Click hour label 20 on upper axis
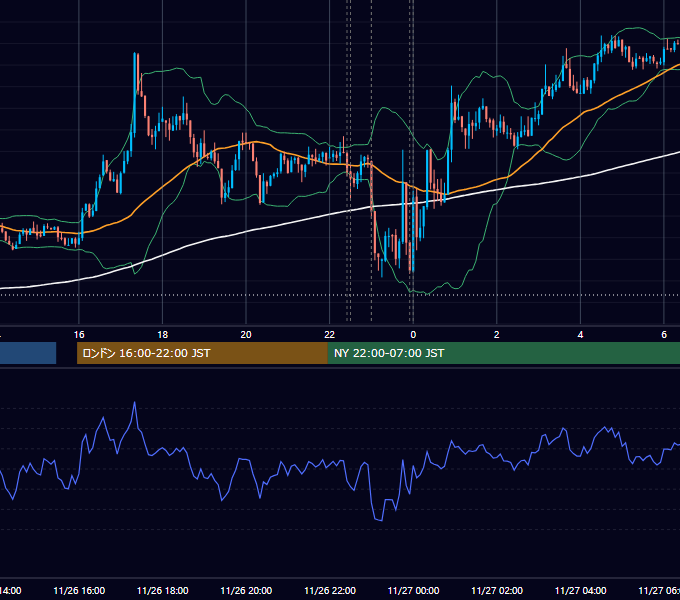 tap(246, 335)
